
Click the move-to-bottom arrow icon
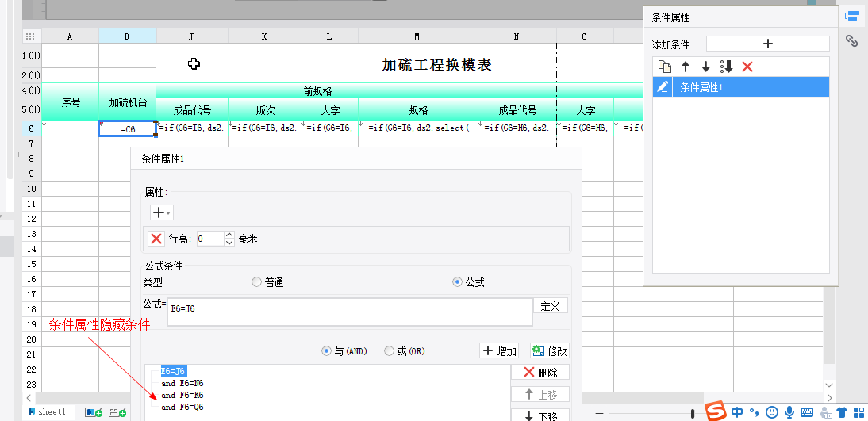click(x=726, y=67)
